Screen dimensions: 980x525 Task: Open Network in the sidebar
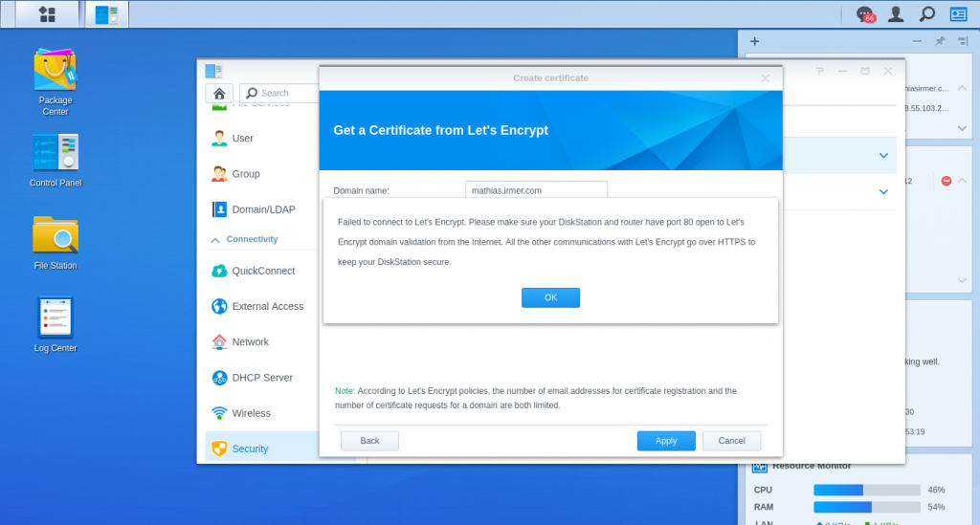pos(250,341)
